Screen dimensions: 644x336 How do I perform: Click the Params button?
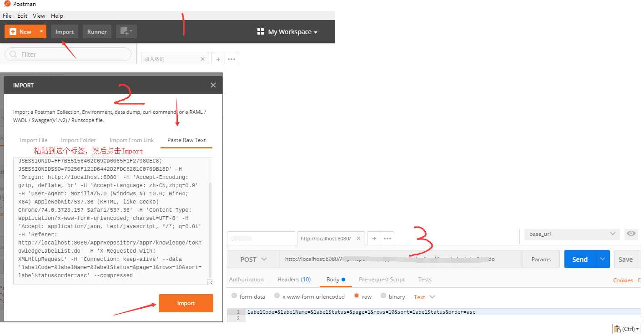541,260
